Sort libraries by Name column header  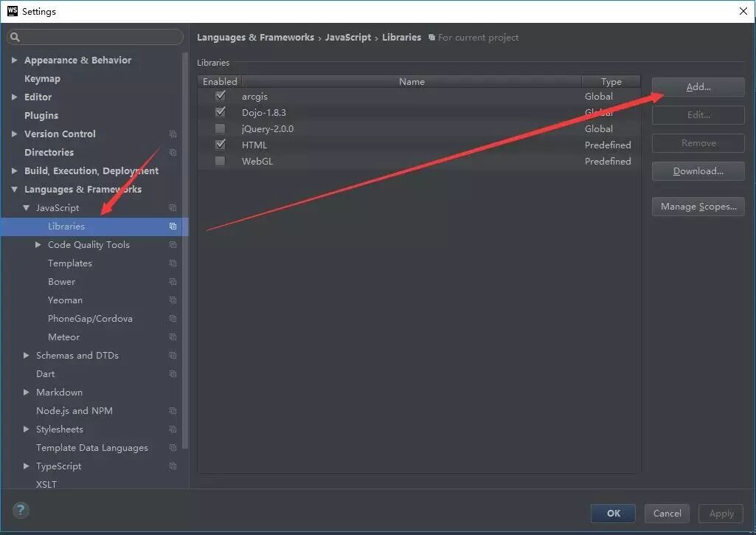[x=412, y=81]
